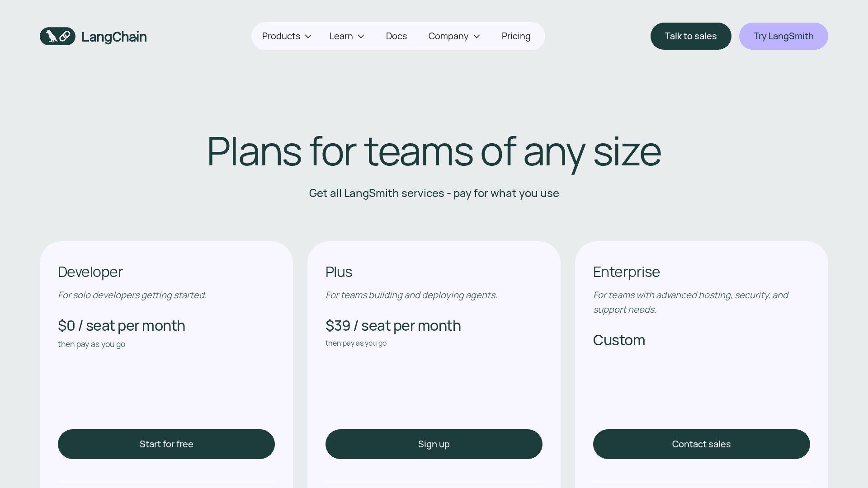The height and width of the screenshot is (488, 868).
Task: Open the Products menu item
Action: pyautogui.click(x=281, y=36)
